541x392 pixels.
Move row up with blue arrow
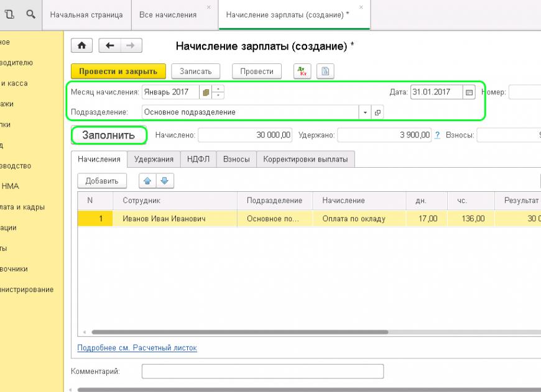[147, 181]
